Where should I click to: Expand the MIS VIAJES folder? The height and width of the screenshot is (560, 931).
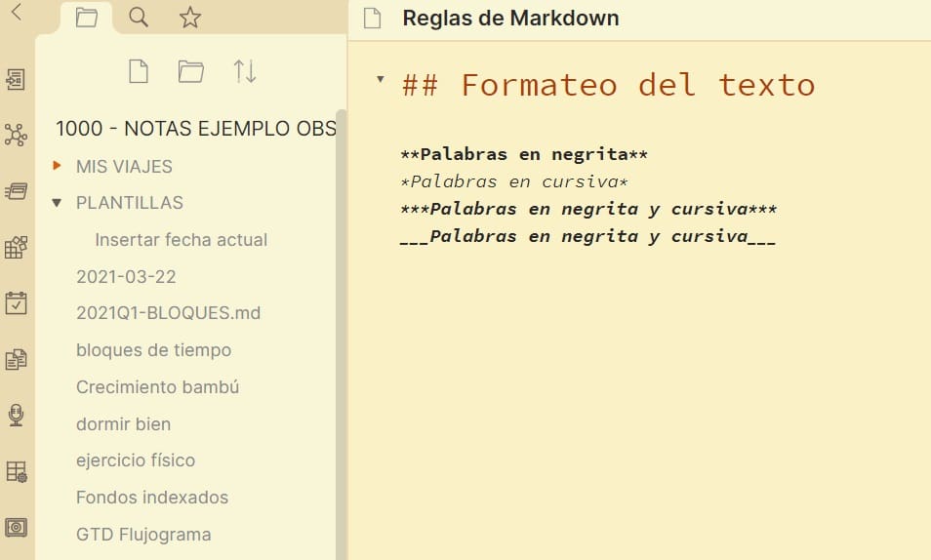click(x=57, y=166)
